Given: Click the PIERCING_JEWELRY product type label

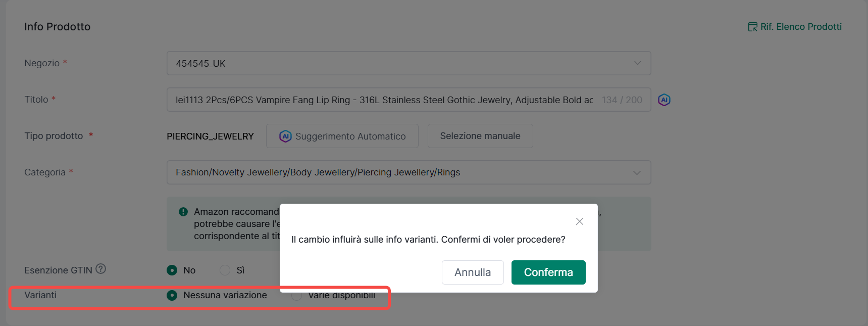Looking at the screenshot, I should [210, 136].
